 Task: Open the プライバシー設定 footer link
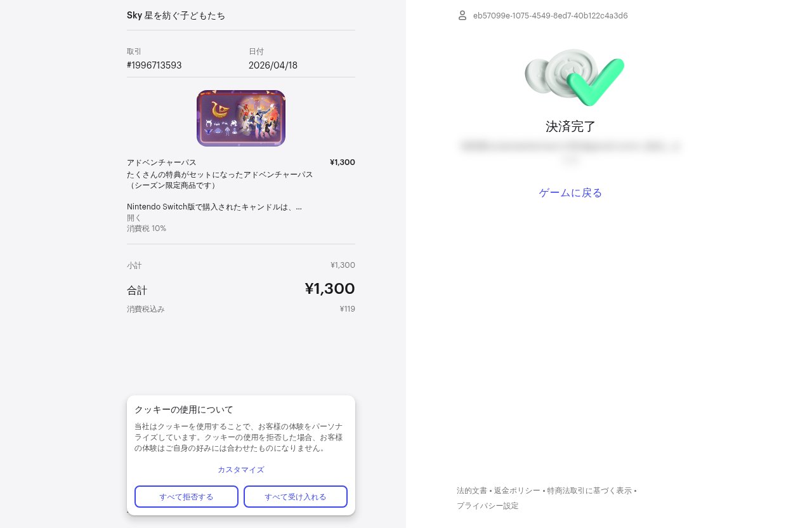point(488,506)
